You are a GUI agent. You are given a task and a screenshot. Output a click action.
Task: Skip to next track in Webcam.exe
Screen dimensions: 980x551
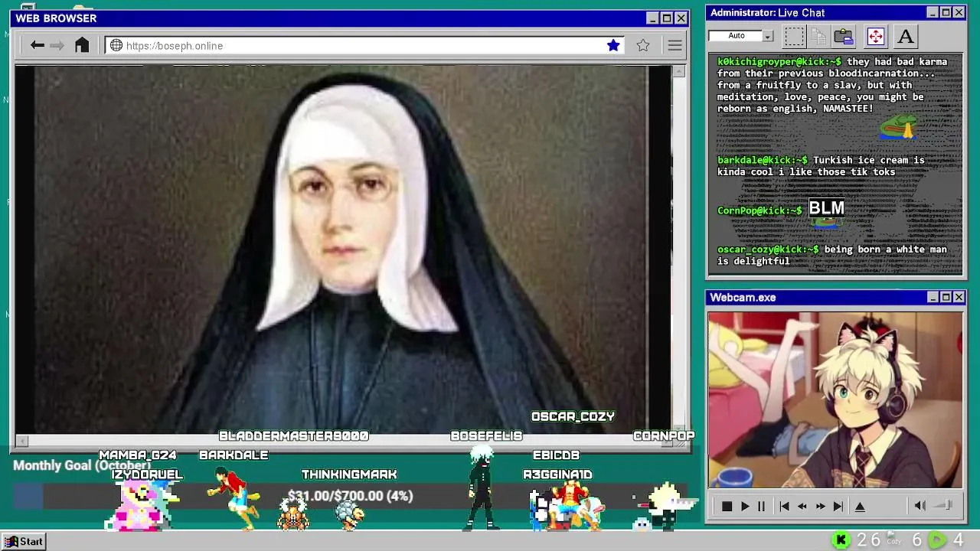838,506
